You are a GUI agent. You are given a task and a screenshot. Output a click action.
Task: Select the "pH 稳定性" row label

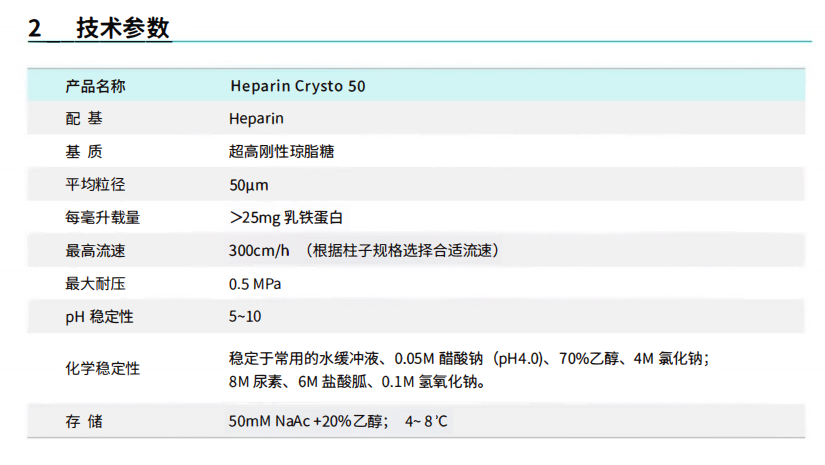(99, 316)
